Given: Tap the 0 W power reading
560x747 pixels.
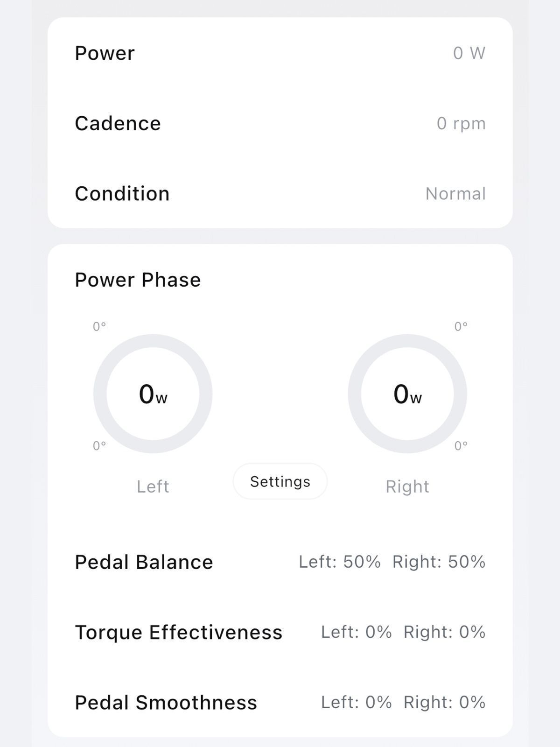Looking at the screenshot, I should 469,53.
